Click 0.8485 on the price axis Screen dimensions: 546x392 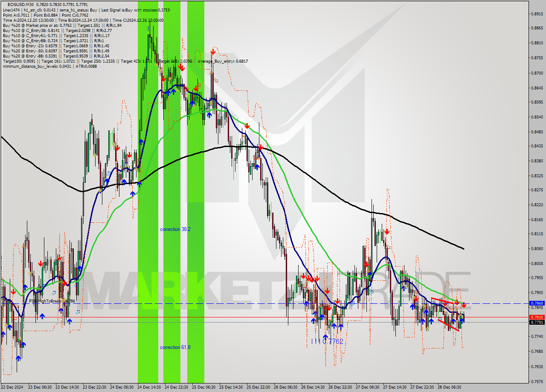537,132
